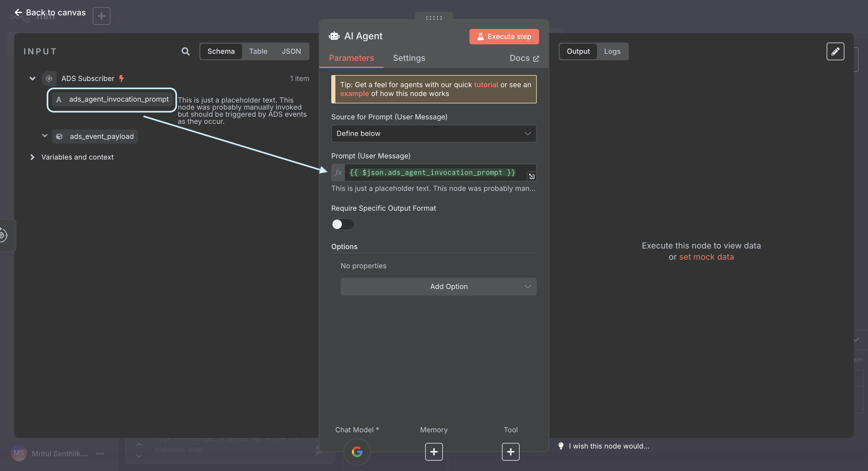The width and height of the screenshot is (868, 471).
Task: Click the fx expression indicator next to Prompt
Action: (x=338, y=172)
